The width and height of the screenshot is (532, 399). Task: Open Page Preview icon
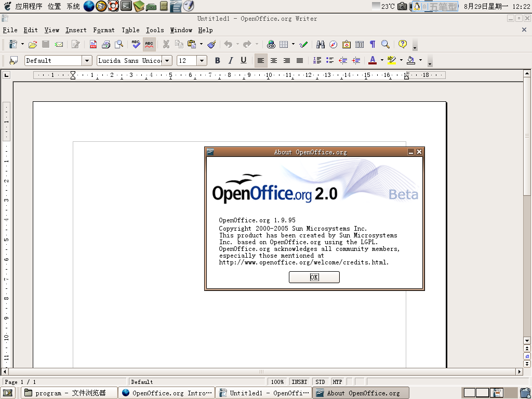[x=119, y=44]
